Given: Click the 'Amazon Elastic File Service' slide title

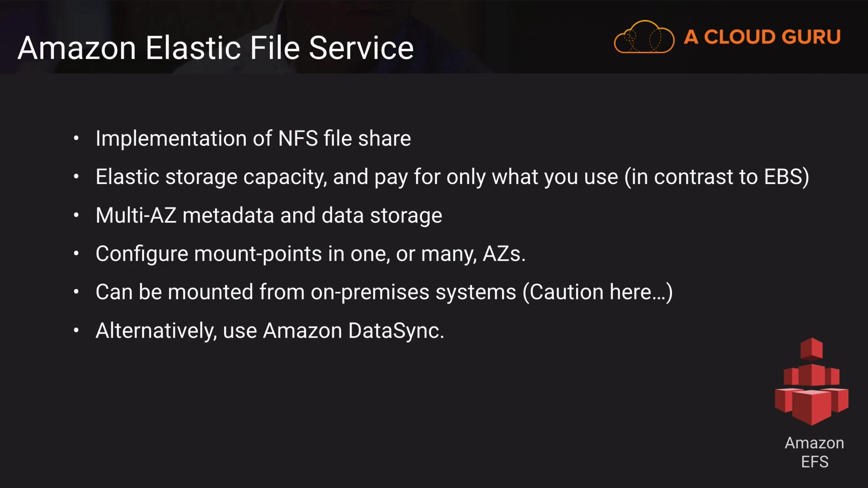Looking at the screenshot, I should click(216, 48).
